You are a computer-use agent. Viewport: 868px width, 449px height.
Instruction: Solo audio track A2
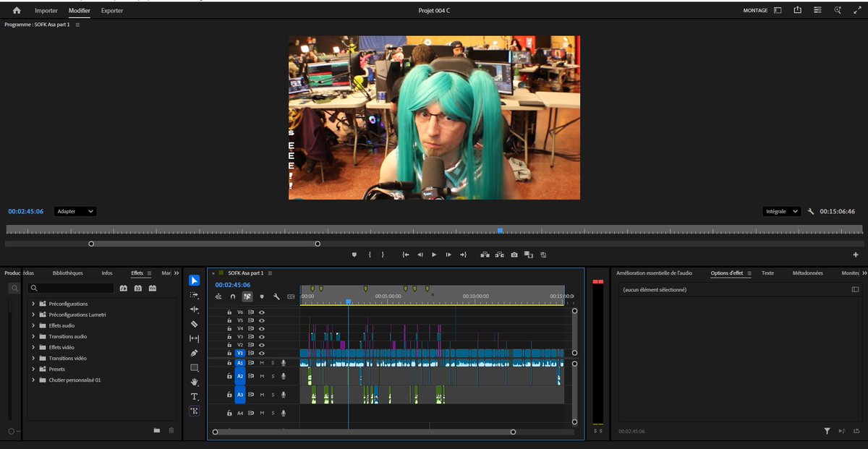[x=273, y=376]
